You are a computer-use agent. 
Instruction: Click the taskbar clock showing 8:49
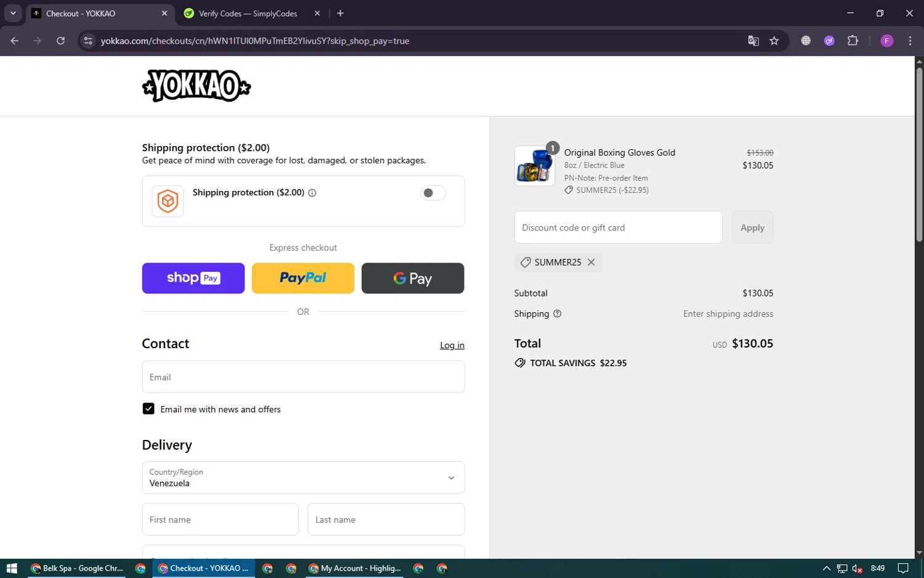pyautogui.click(x=878, y=568)
